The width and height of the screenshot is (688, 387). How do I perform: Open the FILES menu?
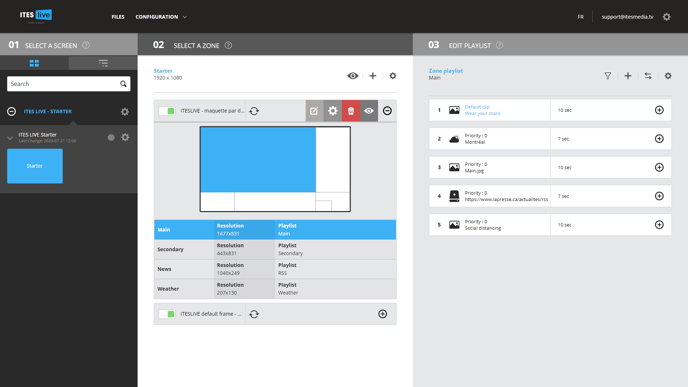coord(118,17)
